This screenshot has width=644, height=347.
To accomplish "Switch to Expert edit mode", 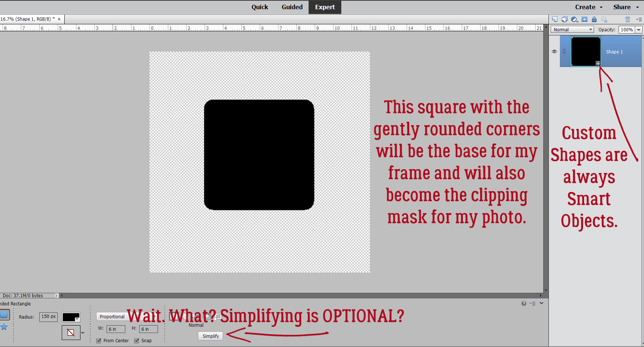I will pos(325,7).
